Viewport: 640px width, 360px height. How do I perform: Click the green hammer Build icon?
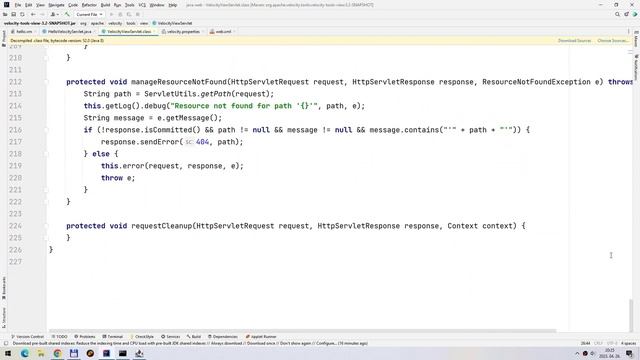click(x=67, y=14)
